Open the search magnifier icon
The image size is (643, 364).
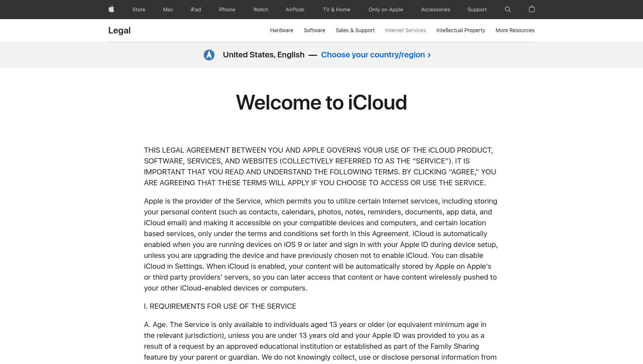(x=508, y=10)
